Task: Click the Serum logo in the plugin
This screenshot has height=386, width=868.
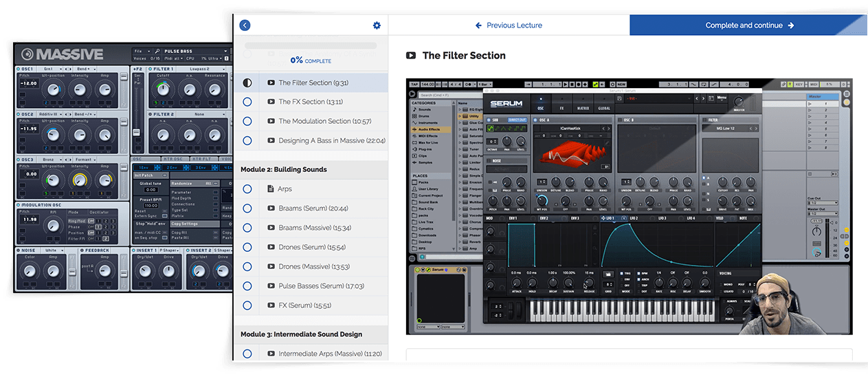Action: [x=507, y=104]
